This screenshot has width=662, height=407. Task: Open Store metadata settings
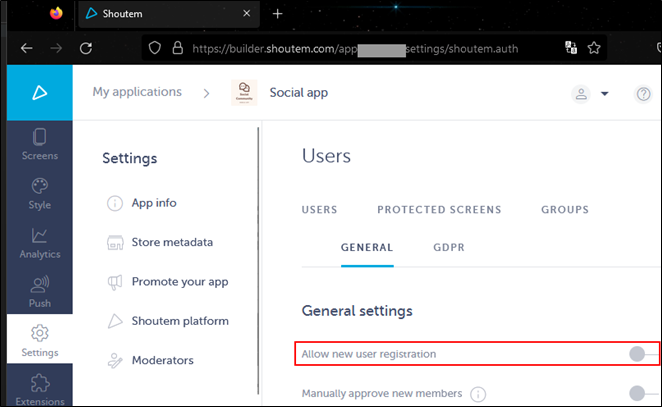[172, 242]
